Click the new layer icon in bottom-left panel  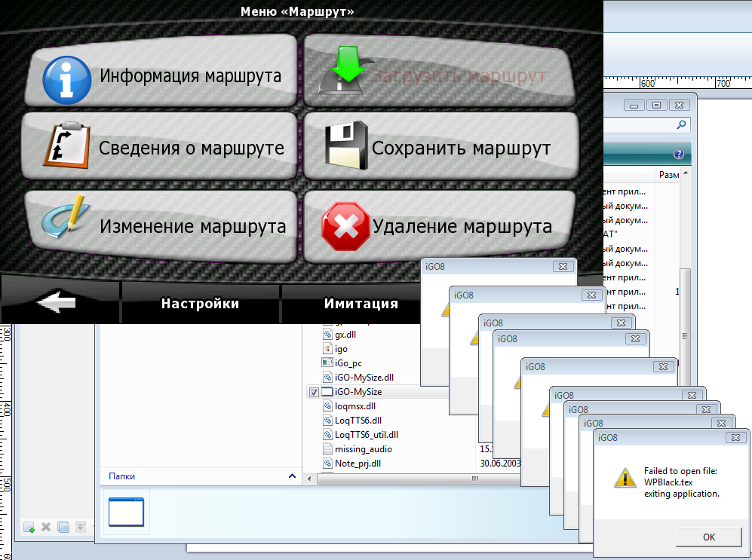click(x=29, y=527)
